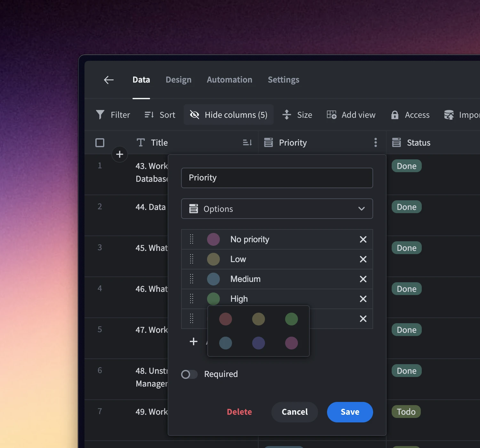Edit the Medium option label
This screenshot has width=480, height=448.
click(x=245, y=279)
